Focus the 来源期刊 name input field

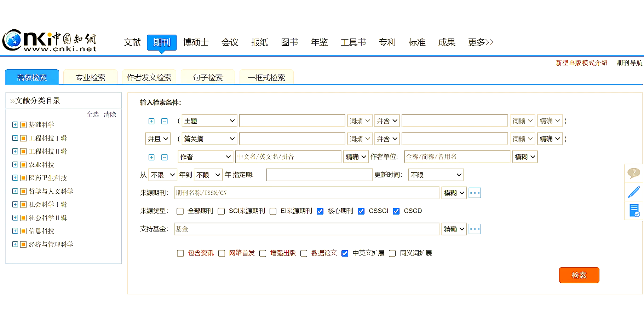(307, 193)
